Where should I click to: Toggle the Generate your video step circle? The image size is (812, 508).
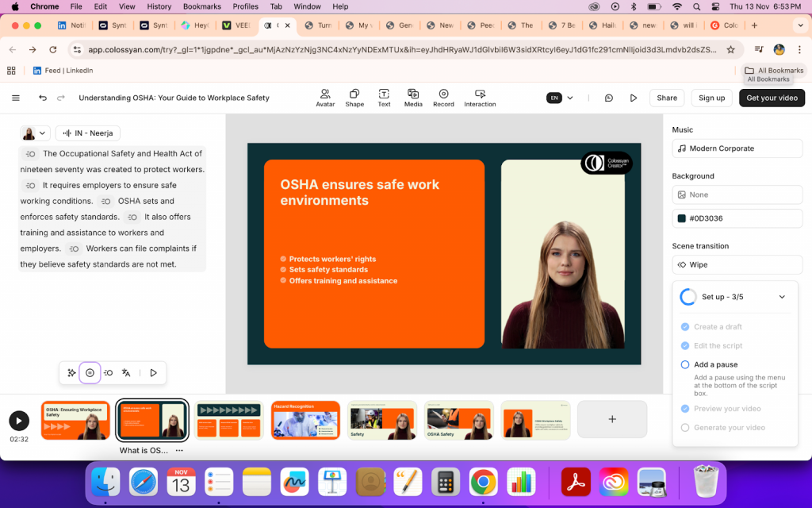685,428
